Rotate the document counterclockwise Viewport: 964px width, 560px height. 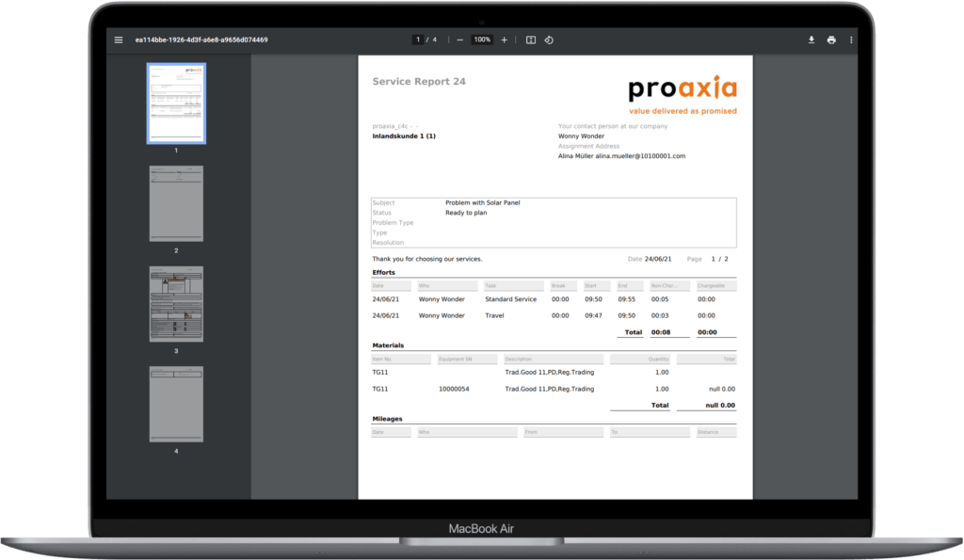click(x=549, y=40)
